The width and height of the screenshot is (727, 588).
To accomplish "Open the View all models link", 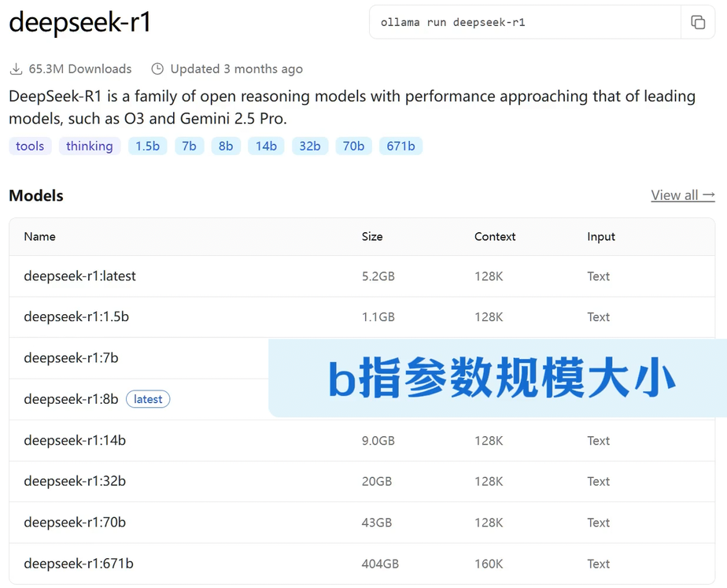I will [x=682, y=195].
